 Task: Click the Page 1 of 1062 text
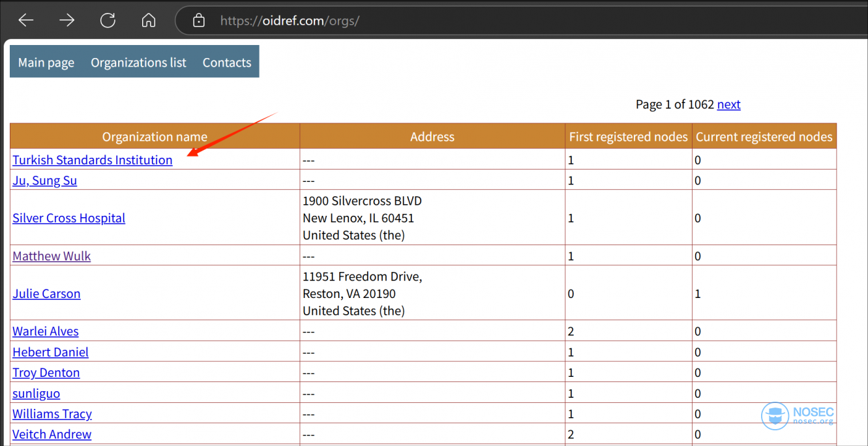[x=675, y=104]
